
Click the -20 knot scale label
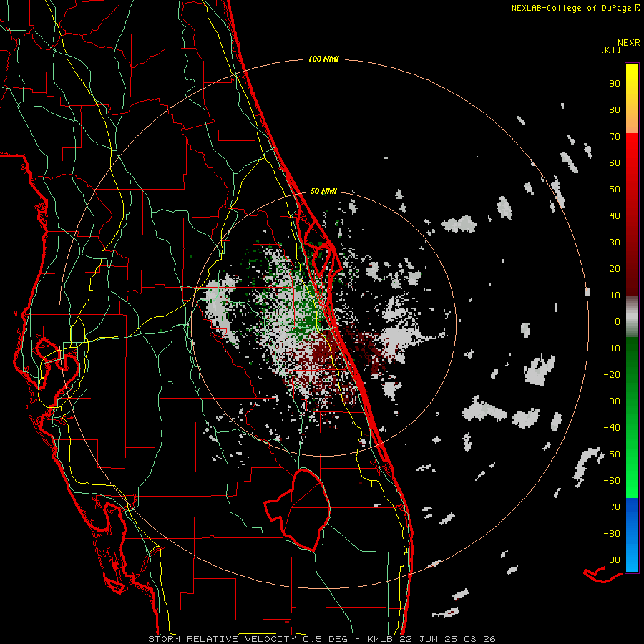pos(612,375)
